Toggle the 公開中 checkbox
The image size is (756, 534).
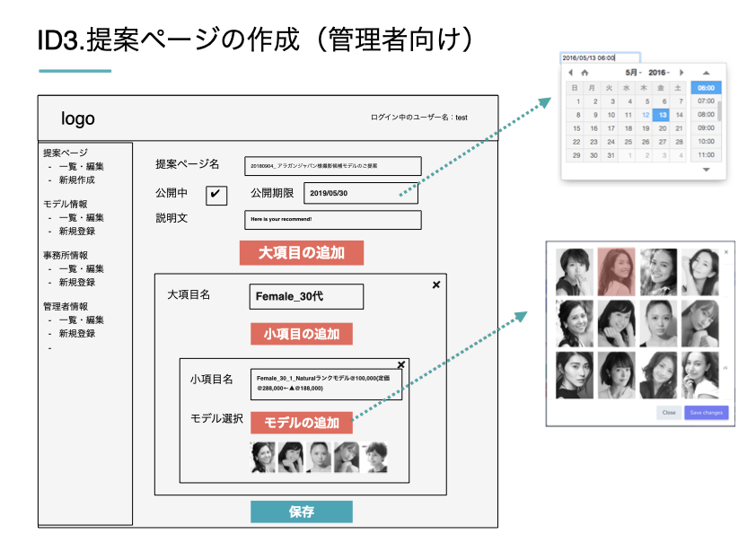pyautogui.click(x=216, y=194)
